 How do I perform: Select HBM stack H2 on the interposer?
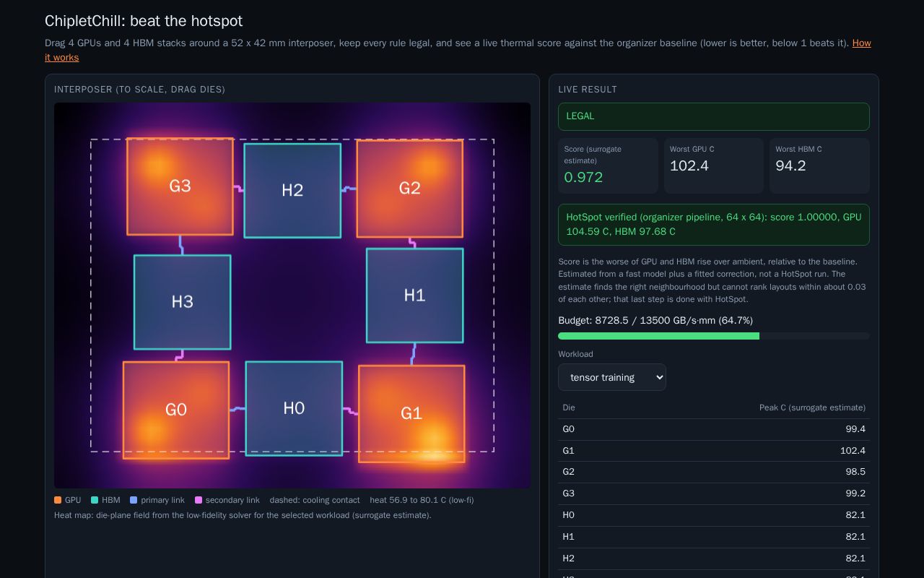click(292, 190)
